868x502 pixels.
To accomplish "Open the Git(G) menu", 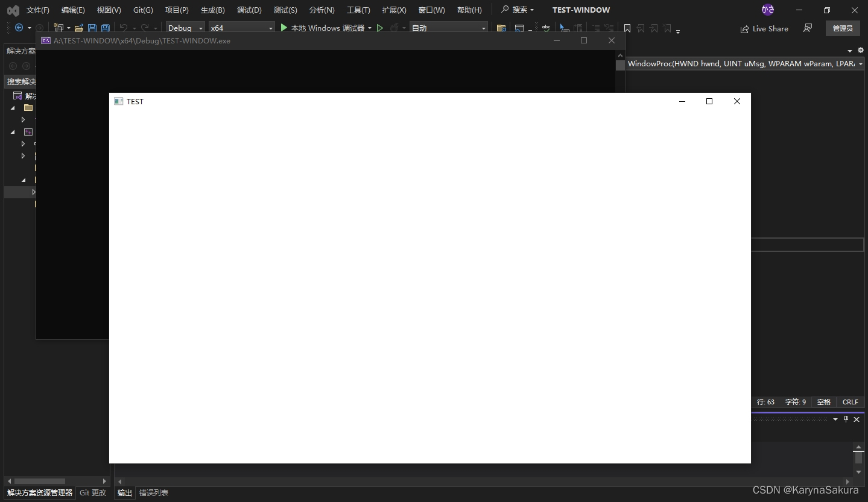I will (143, 10).
